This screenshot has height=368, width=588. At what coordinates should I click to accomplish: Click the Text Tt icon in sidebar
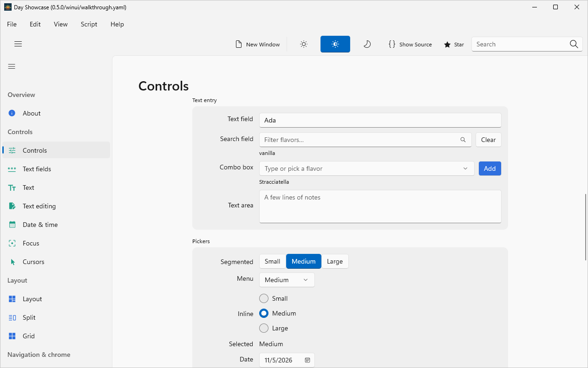[x=13, y=187]
